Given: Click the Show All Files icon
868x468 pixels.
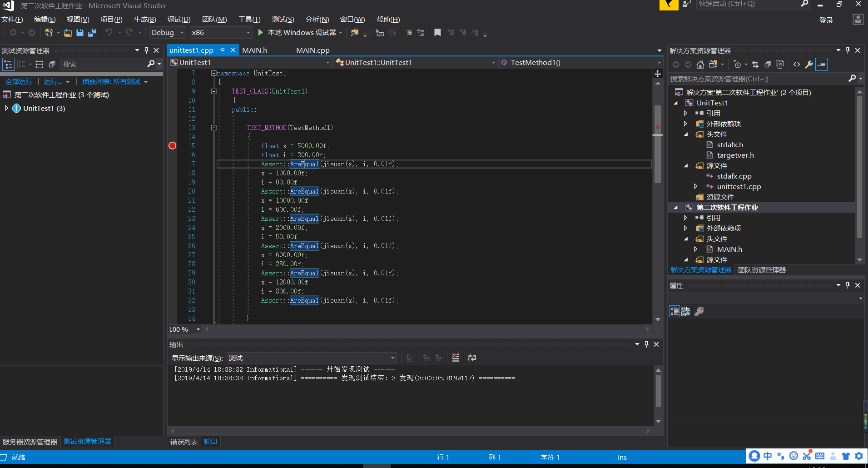Looking at the screenshot, I should 780,65.
